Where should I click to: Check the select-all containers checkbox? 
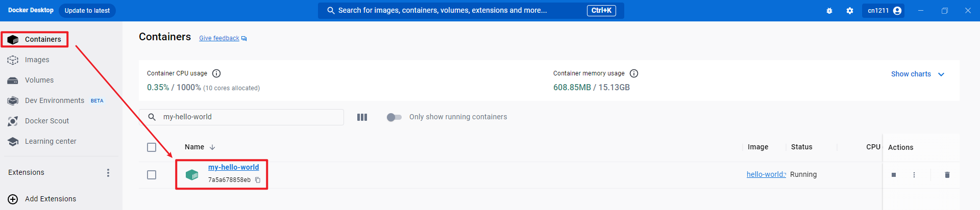(x=152, y=147)
